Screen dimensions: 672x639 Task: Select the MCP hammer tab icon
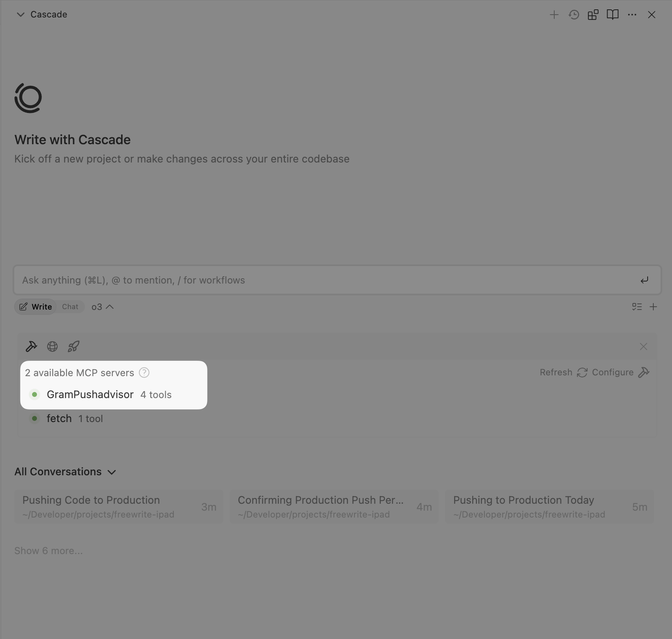31,347
